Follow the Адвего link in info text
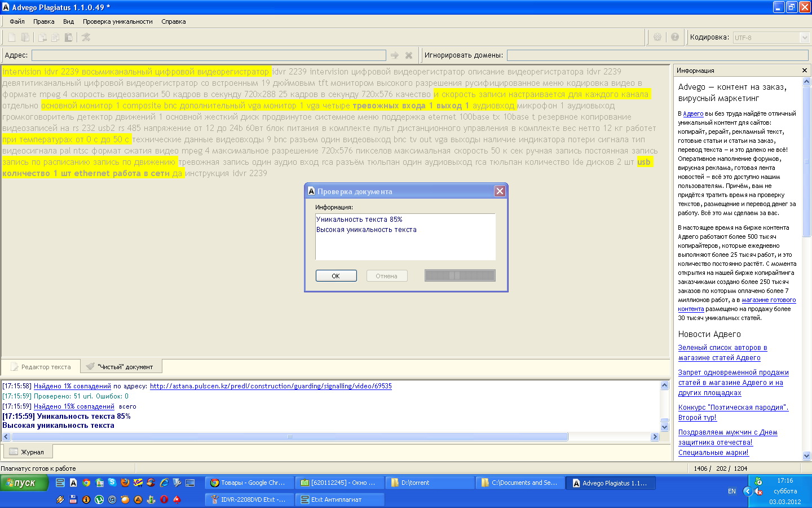 click(693, 113)
